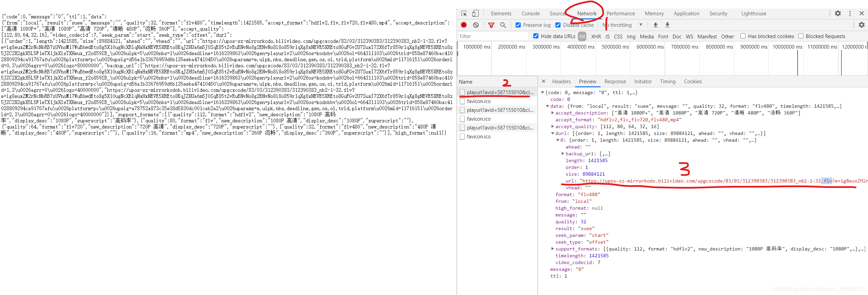Image resolution: width=868 pixels, height=295 pixels.
Task: Click the 1000000 ms timeline marker
Action: 477,47
